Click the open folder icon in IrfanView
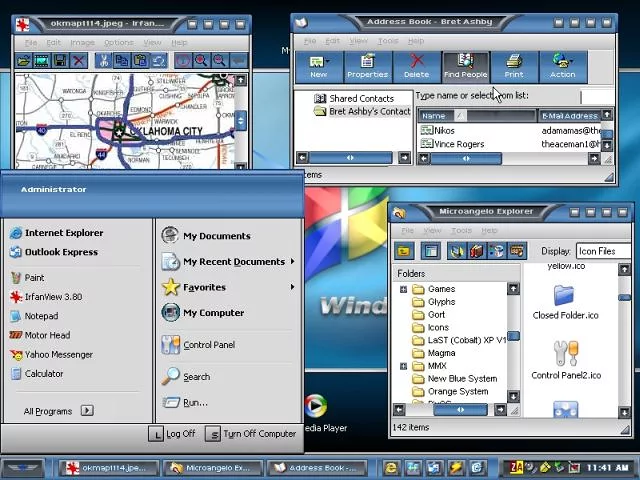This screenshot has width=640, height=480. pos(24,61)
